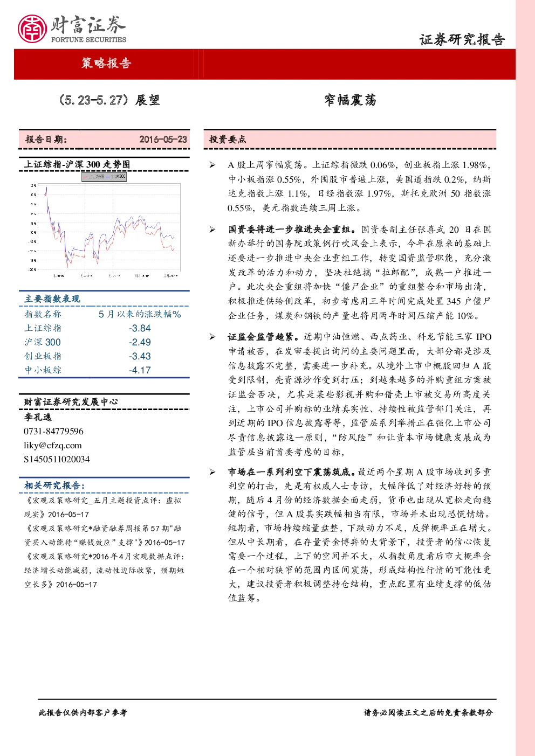Select the 策略报告 red banner label
The image size is (535, 756).
(x=106, y=64)
